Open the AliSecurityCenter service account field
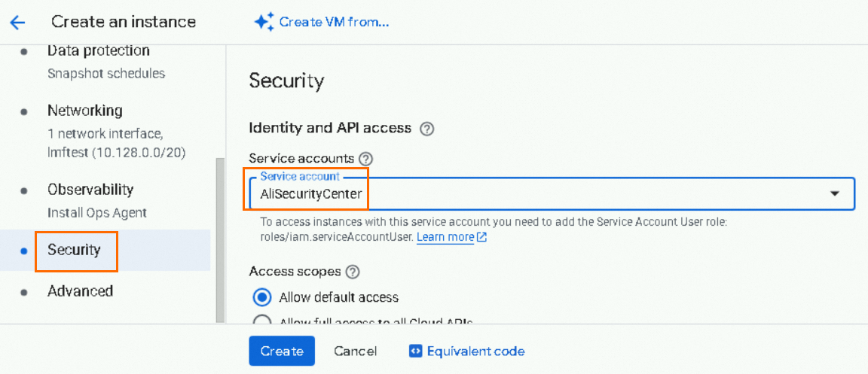This screenshot has height=374, width=868. pyautogui.click(x=527, y=193)
